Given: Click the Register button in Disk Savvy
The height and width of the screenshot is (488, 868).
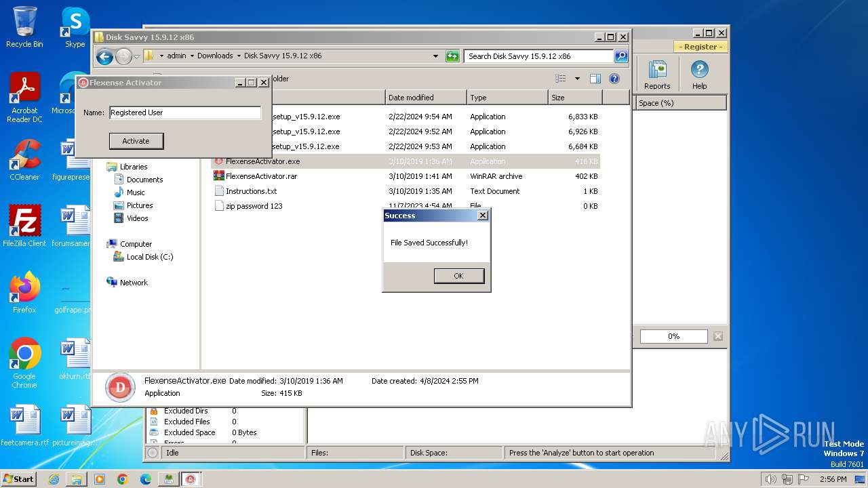Looking at the screenshot, I should point(701,47).
